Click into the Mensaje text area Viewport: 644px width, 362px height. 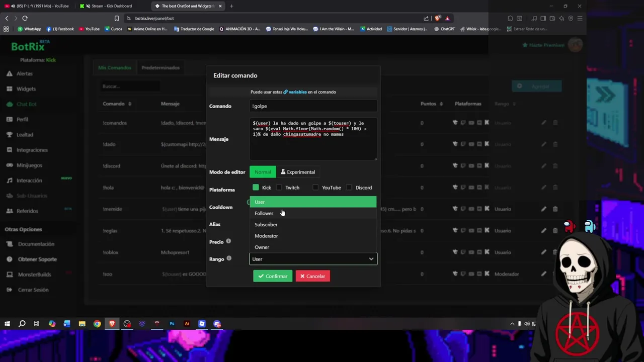tap(313, 139)
